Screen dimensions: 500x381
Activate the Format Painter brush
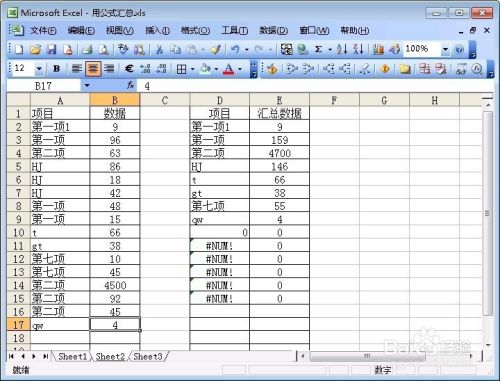pos(216,50)
